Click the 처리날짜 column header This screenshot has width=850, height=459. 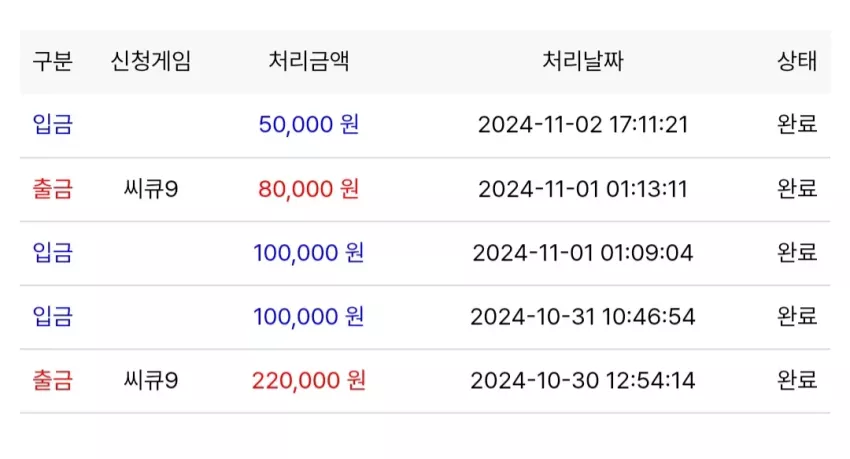pyautogui.click(x=583, y=61)
